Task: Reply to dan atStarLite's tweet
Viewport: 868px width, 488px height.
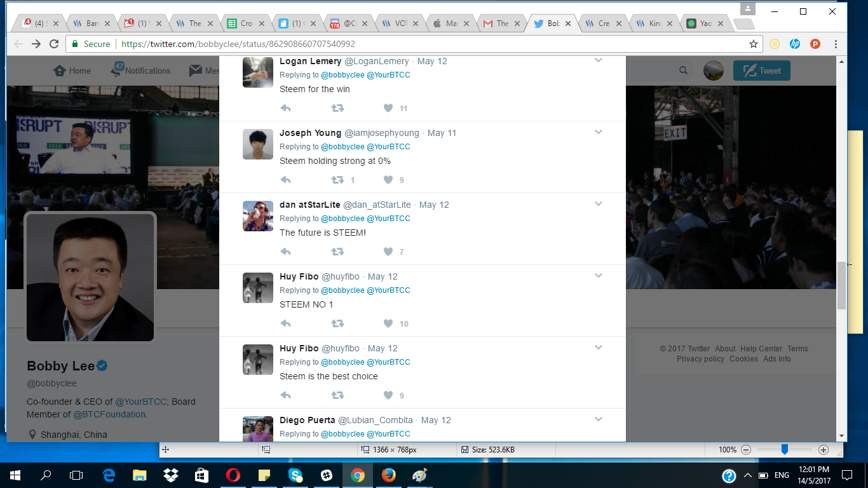Action: click(x=285, y=252)
